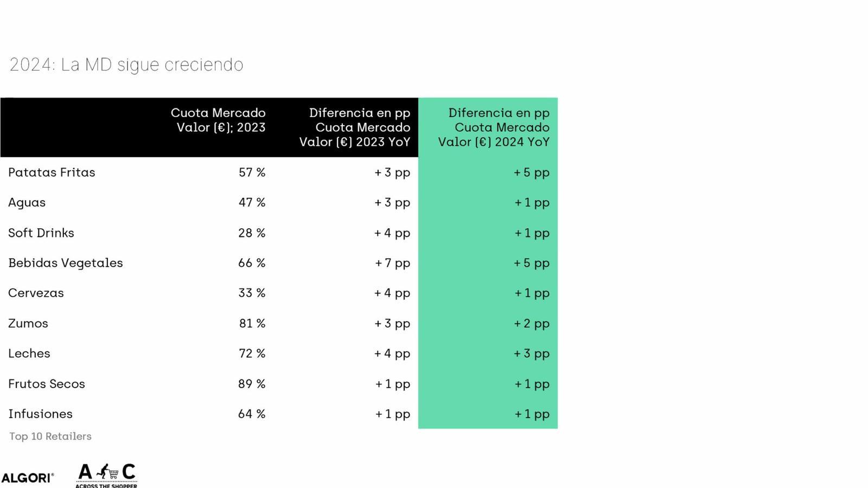This screenshot has width=868, height=488.
Task: Click the +7 pp Bebidas Vegetales value
Action: pos(392,263)
